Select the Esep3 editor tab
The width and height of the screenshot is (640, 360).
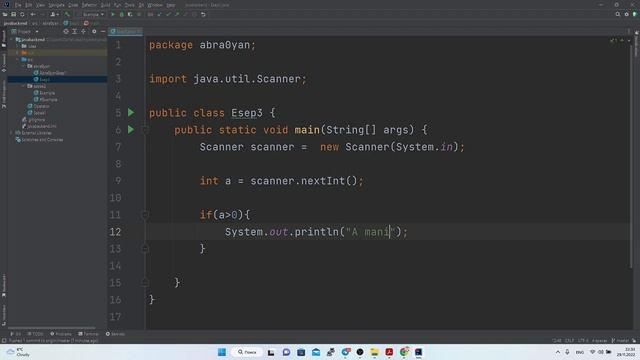[125, 31]
